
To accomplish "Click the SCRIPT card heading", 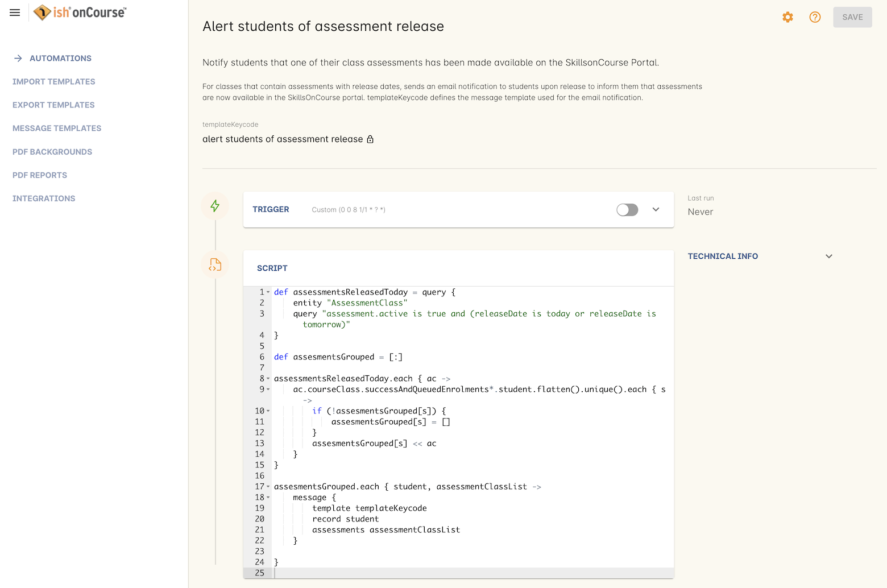I will [272, 268].
